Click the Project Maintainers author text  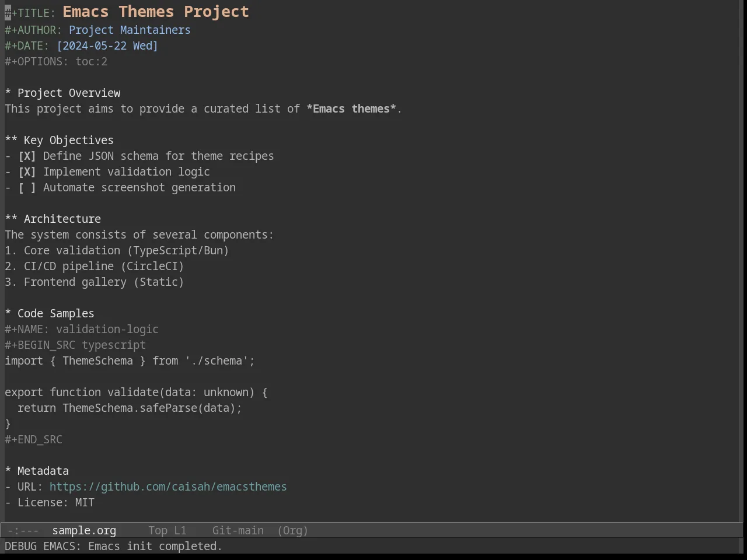[x=130, y=30]
